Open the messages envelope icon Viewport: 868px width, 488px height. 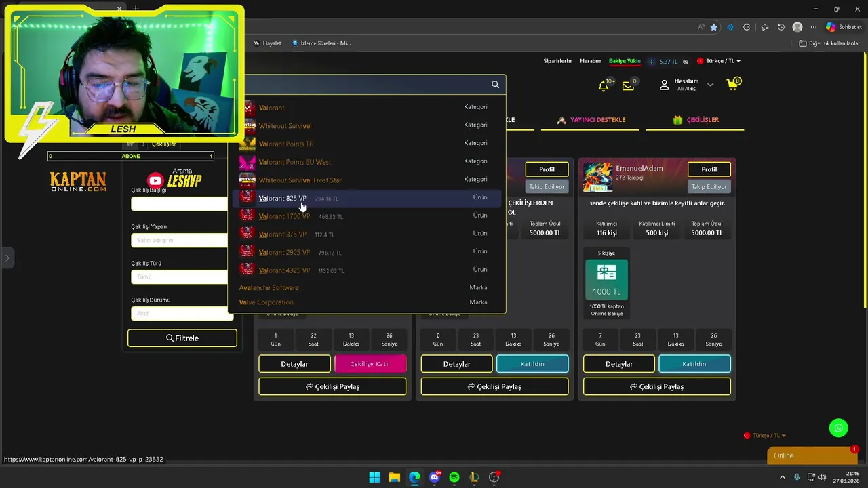[629, 85]
